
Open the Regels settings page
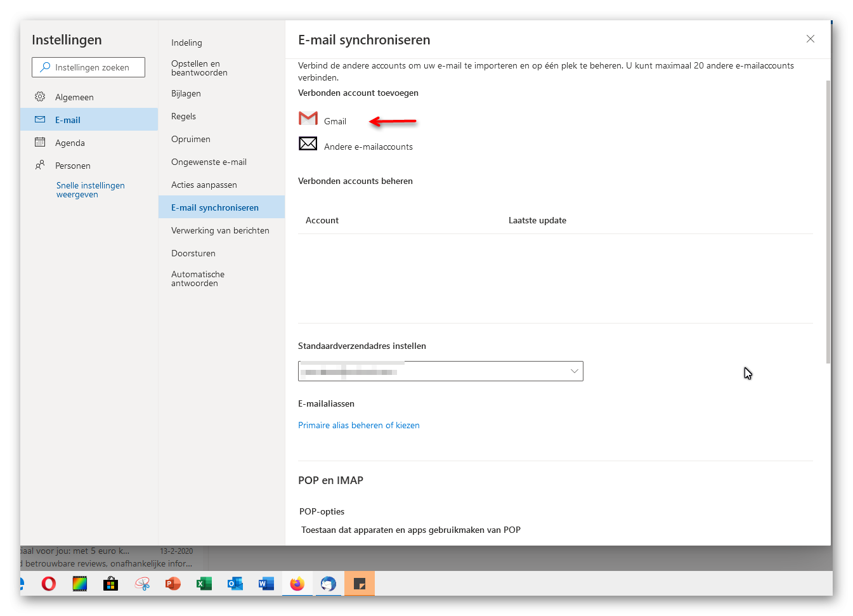[183, 116]
